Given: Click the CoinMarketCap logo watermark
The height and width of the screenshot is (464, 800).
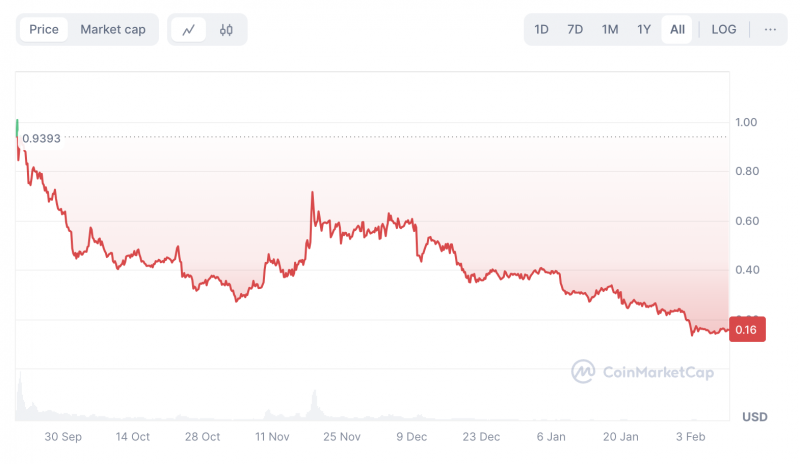Looking at the screenshot, I should click(x=643, y=372).
